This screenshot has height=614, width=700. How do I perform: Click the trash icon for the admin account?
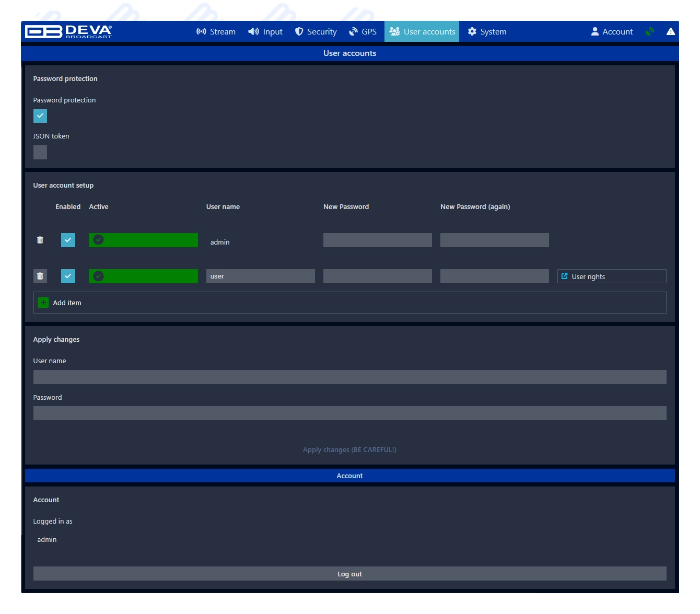pos(40,240)
